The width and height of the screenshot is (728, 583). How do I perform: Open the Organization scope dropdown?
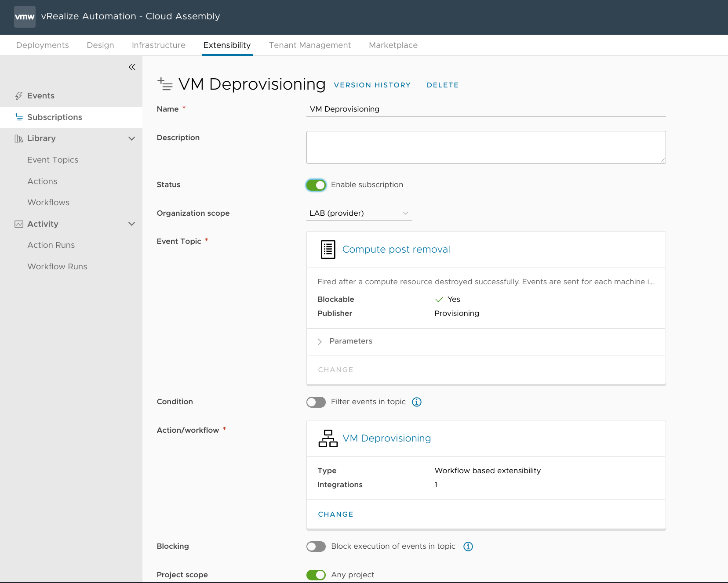pos(359,213)
